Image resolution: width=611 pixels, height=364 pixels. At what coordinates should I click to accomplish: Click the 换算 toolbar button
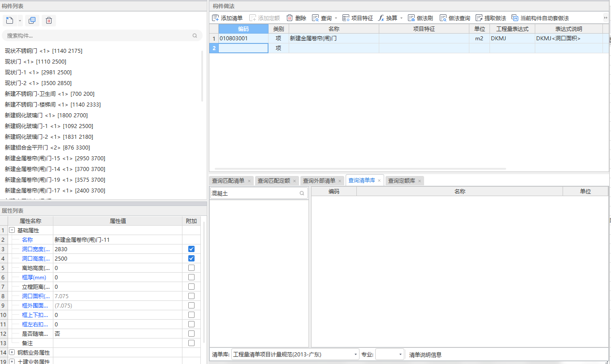click(x=387, y=18)
